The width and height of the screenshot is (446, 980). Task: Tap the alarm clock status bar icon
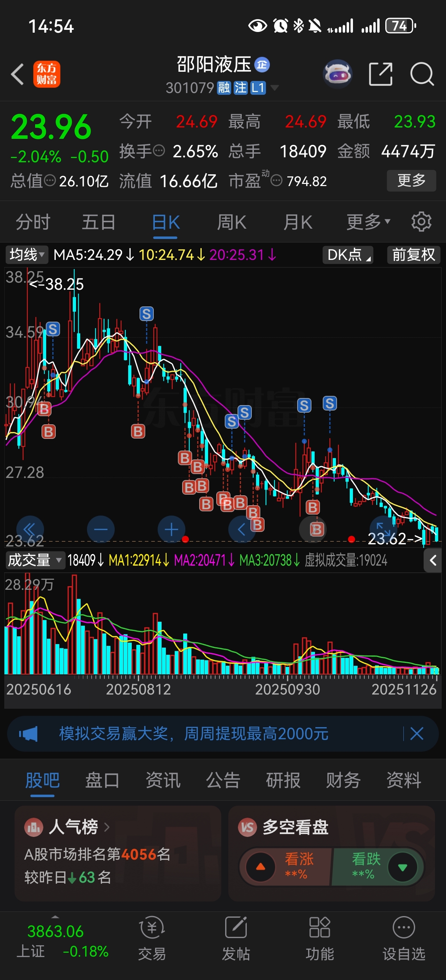[281, 26]
